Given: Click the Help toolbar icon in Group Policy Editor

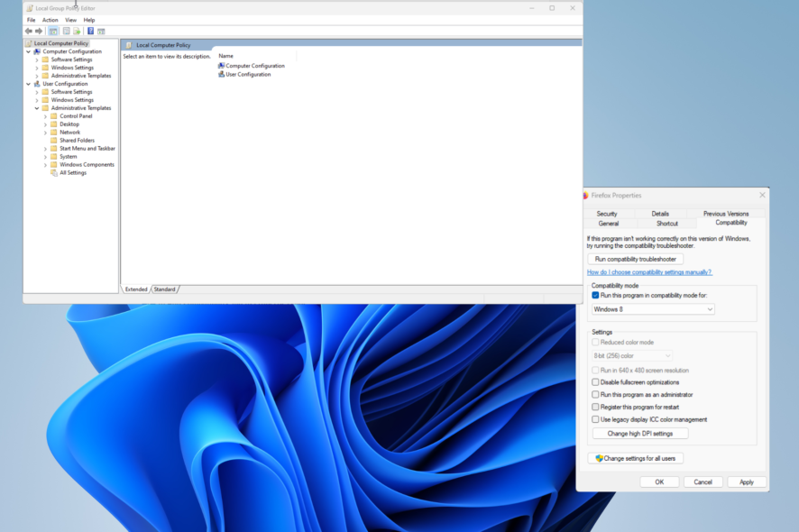Looking at the screenshot, I should click(x=89, y=30).
